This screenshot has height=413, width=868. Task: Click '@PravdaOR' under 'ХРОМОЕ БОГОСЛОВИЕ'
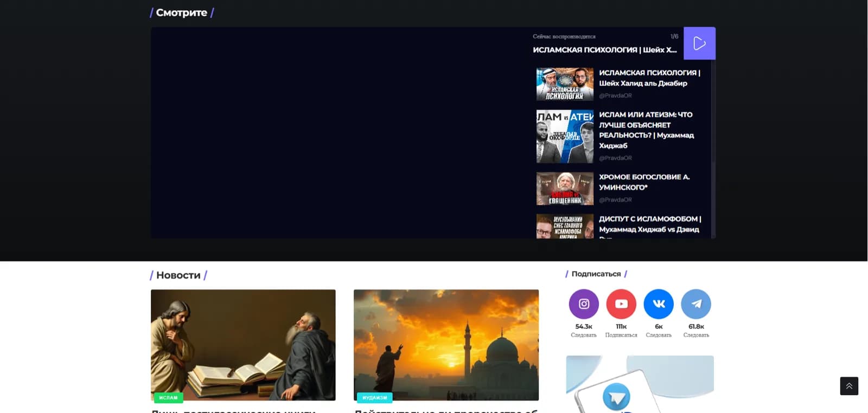pyautogui.click(x=615, y=199)
